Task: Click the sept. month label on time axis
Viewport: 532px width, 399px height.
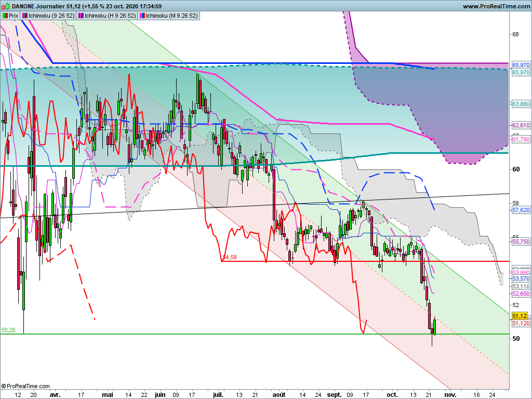Action: click(x=335, y=395)
